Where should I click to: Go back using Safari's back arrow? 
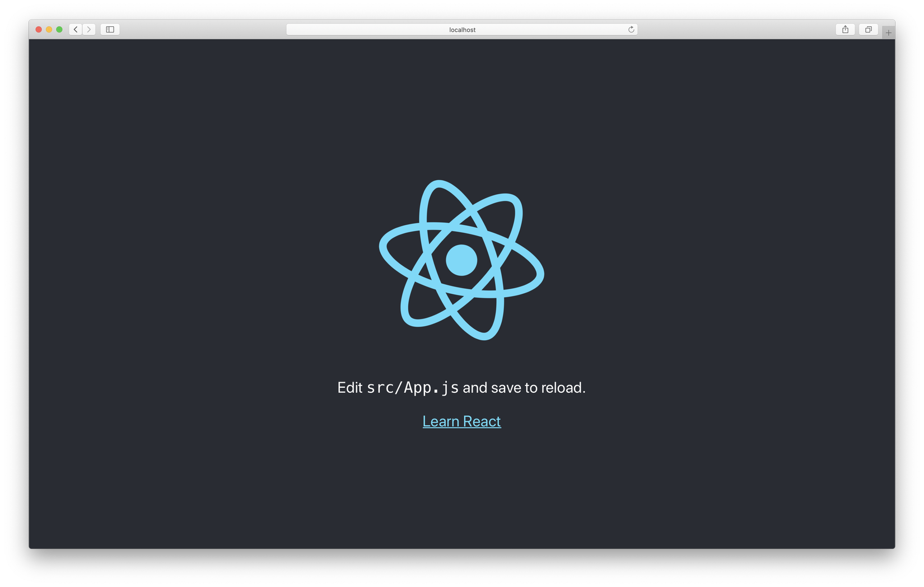pyautogui.click(x=76, y=30)
